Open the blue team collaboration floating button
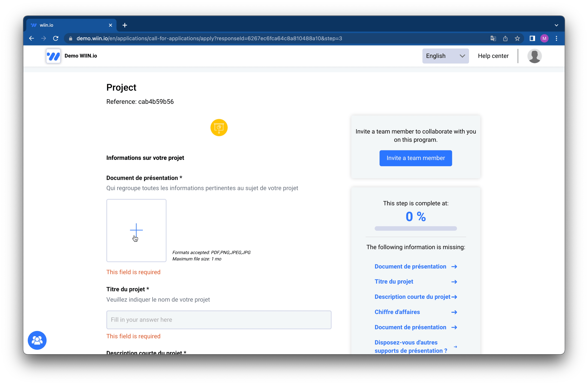 [x=37, y=340]
